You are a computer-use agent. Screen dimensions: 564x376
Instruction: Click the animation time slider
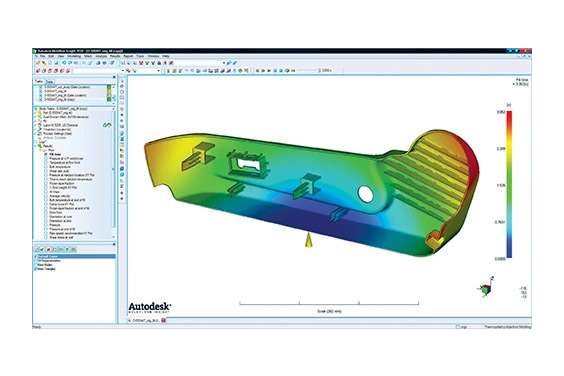(305, 71)
